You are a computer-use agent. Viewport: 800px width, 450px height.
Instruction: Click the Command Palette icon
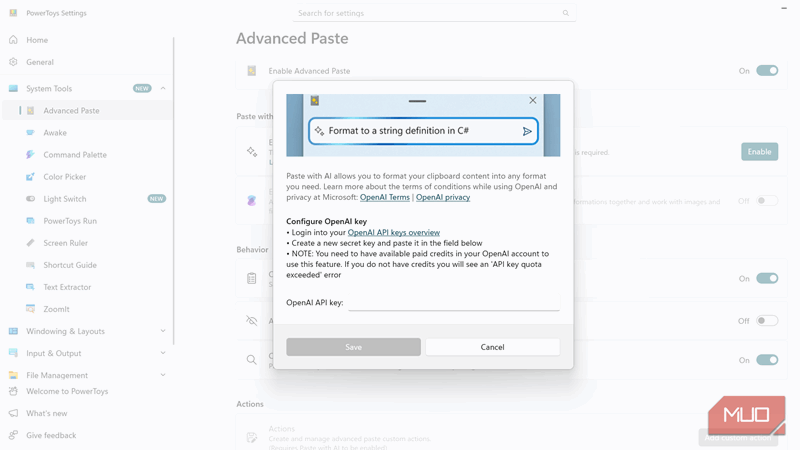(x=31, y=155)
